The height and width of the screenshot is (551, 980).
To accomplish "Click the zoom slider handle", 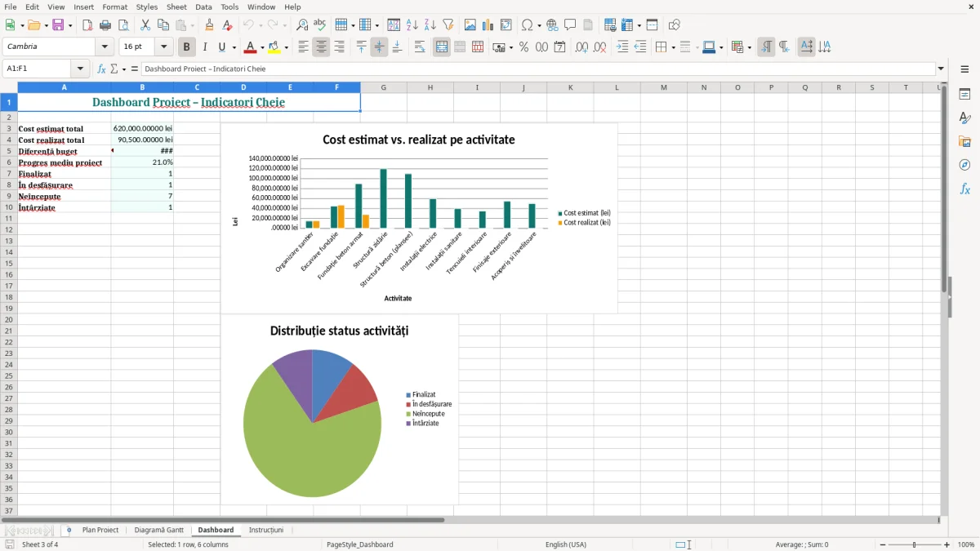I will pos(915,544).
